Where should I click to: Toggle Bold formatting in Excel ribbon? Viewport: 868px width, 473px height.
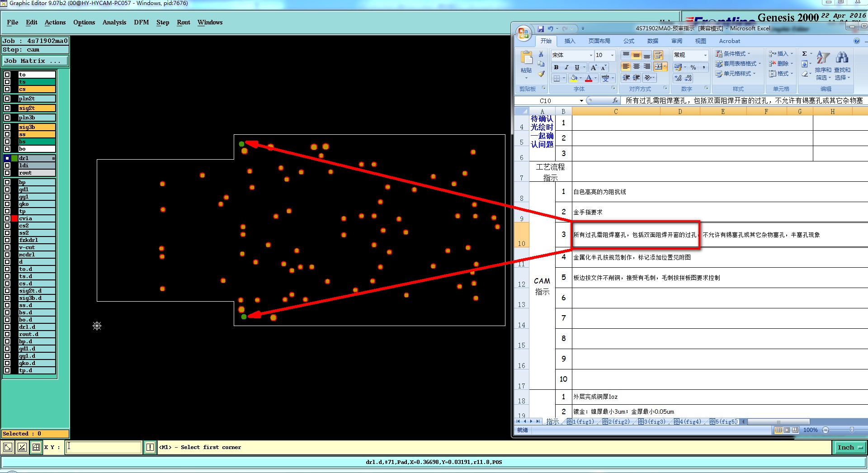(x=556, y=67)
